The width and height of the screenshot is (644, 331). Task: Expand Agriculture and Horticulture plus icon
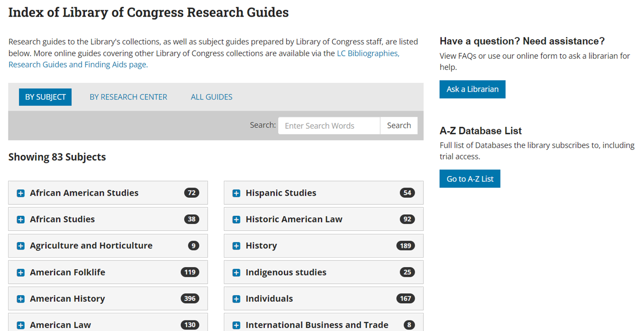pos(21,246)
